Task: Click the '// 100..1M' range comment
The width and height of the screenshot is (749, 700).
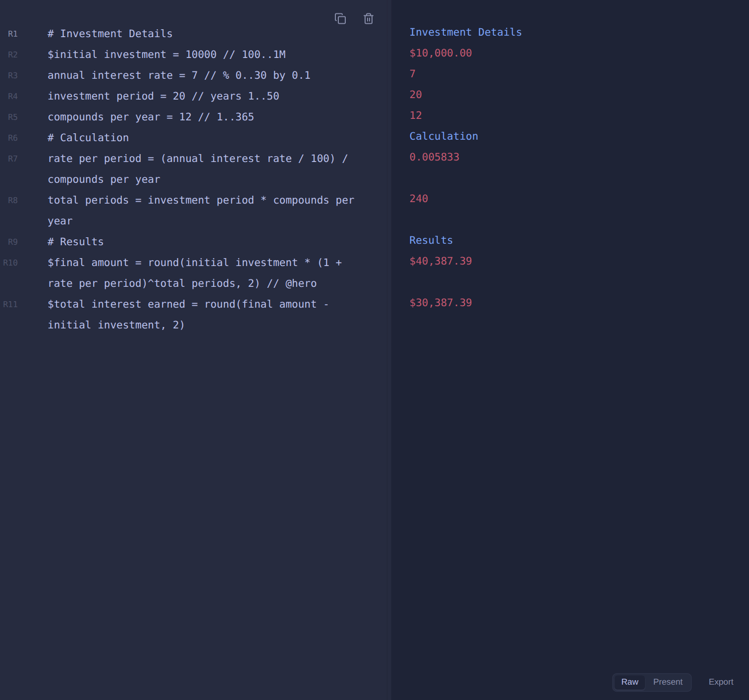Action: (255, 54)
